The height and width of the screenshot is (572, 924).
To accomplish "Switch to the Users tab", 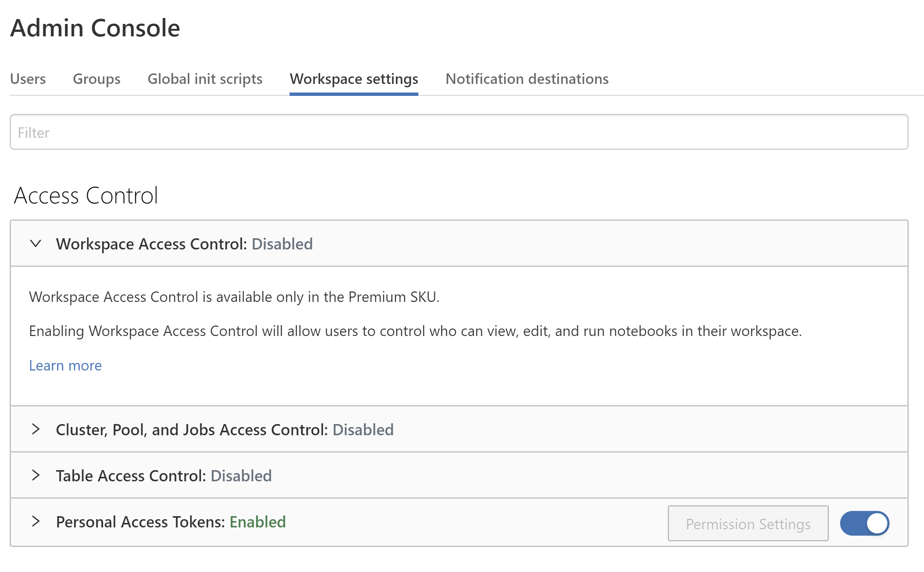I will pos(28,79).
